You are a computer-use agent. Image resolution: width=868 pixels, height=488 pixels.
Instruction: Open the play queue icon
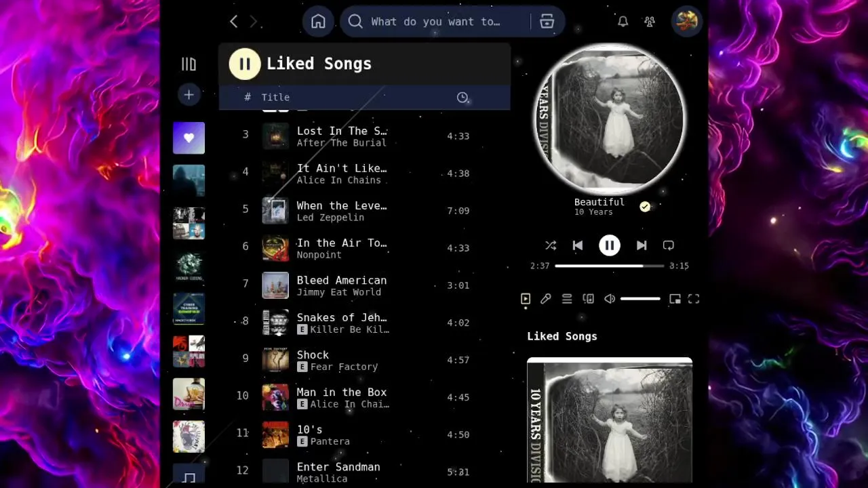pyautogui.click(x=567, y=299)
